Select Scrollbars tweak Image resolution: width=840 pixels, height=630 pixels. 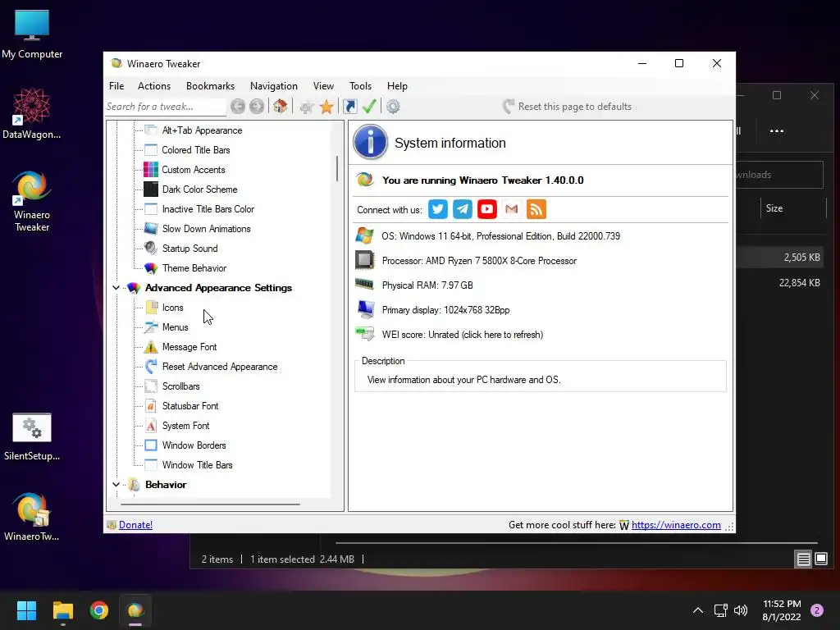coord(180,386)
